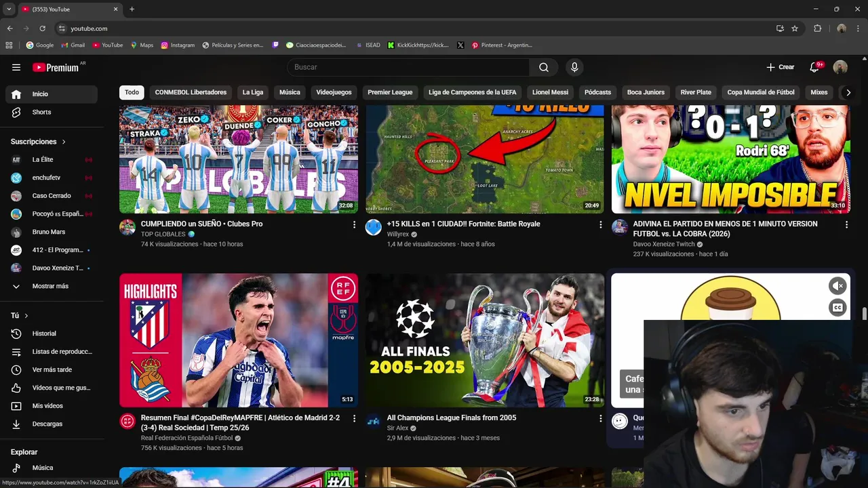Show more filter chips with right arrow
This screenshot has height=488, width=868.
pos(847,92)
